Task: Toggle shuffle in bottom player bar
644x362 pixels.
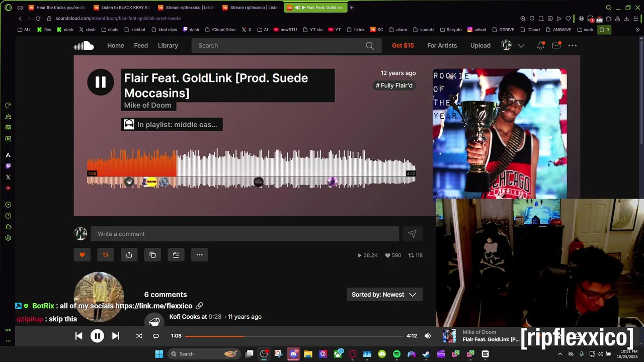Action: click(139, 336)
